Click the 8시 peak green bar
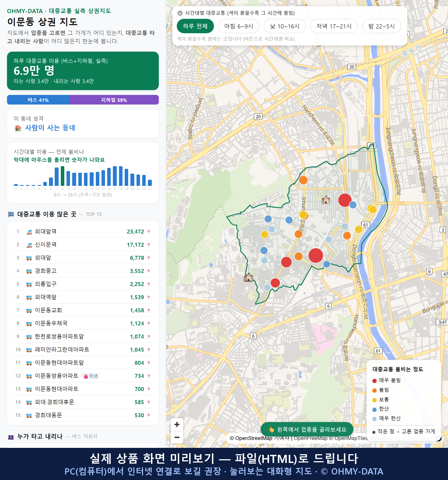 [x=63, y=176]
